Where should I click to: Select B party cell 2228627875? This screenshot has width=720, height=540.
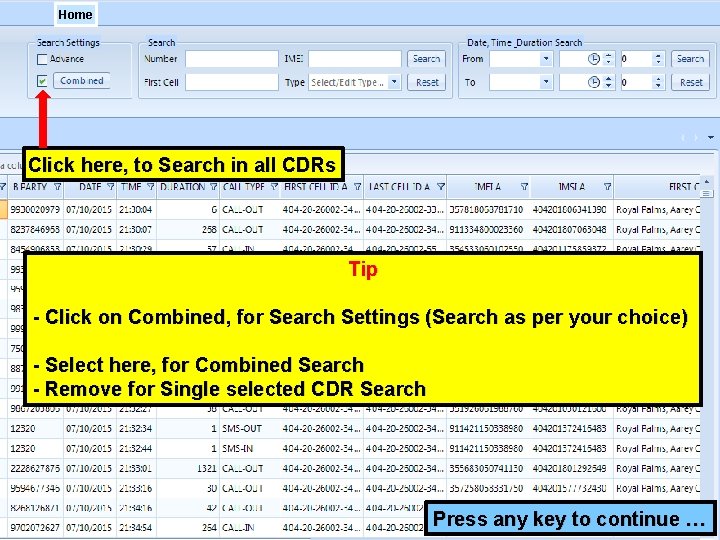35,468
